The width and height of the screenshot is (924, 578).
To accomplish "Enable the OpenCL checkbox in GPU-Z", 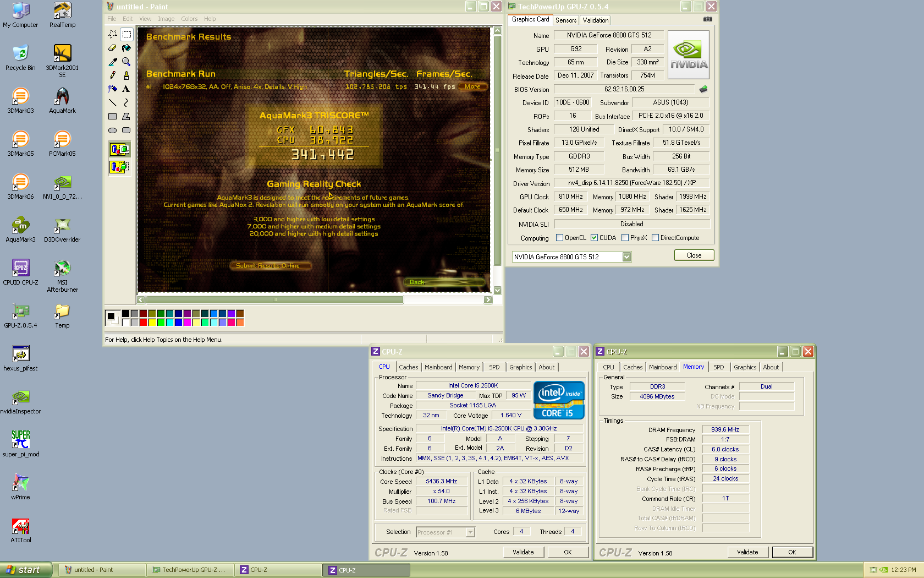I will [x=559, y=238].
